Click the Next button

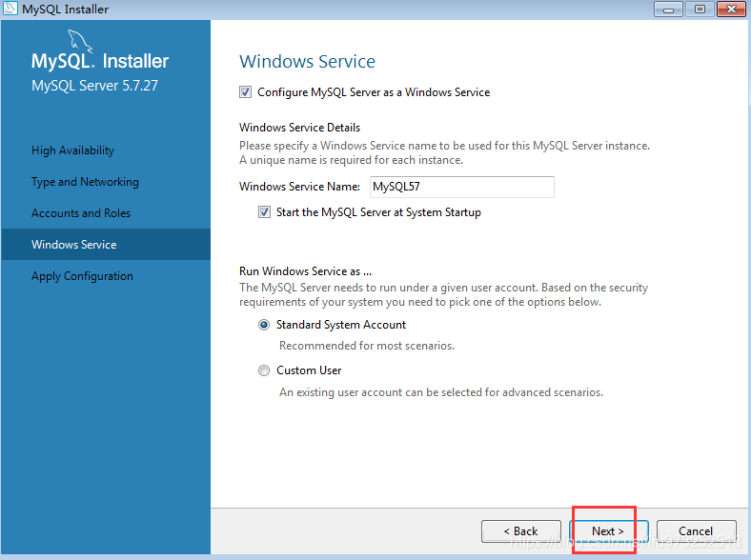(608, 531)
